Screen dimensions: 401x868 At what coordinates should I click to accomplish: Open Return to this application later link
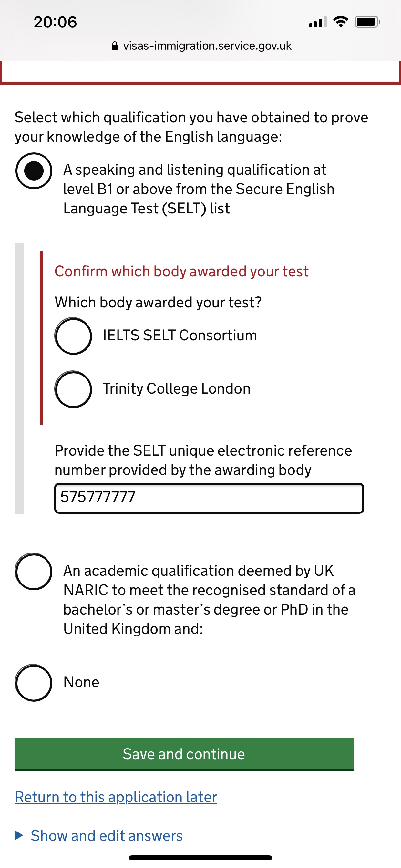[116, 797]
